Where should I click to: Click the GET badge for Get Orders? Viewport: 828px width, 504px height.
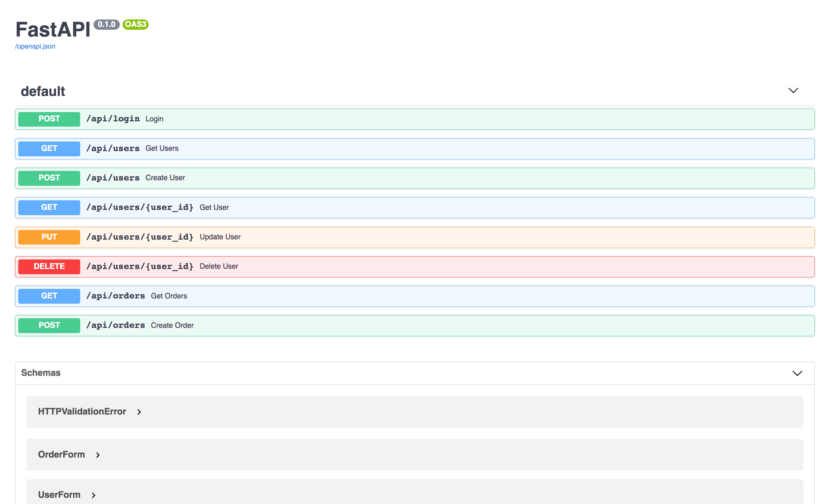click(x=49, y=296)
